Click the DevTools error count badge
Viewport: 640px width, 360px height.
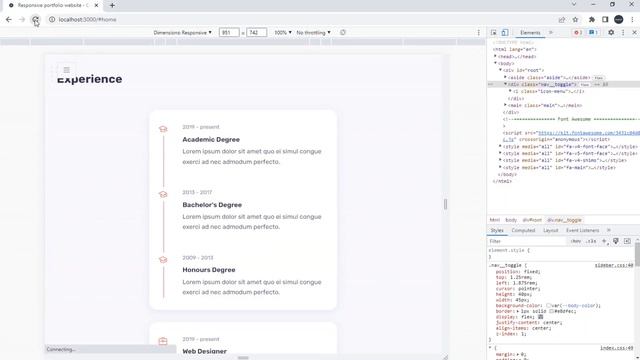click(x=578, y=32)
